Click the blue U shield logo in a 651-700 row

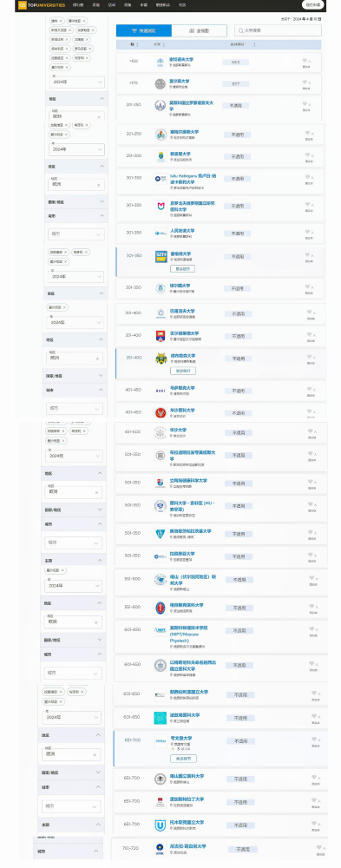pyautogui.click(x=160, y=825)
